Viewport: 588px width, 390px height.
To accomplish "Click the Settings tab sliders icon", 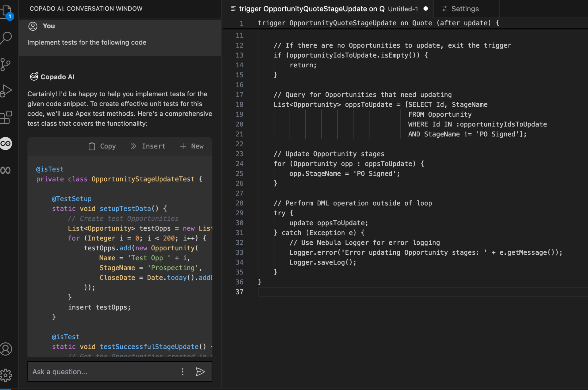I will point(444,9).
